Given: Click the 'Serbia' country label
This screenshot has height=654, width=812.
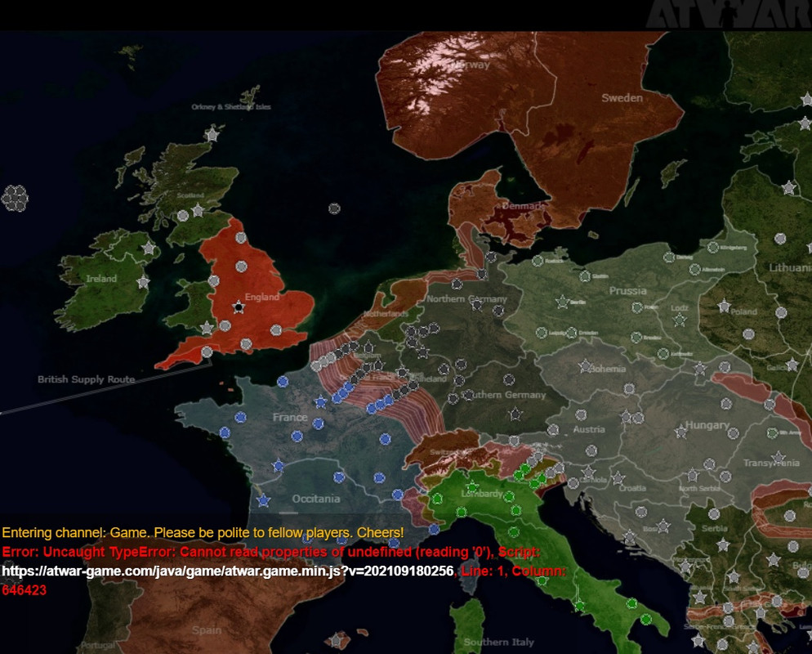Looking at the screenshot, I should point(715,529).
